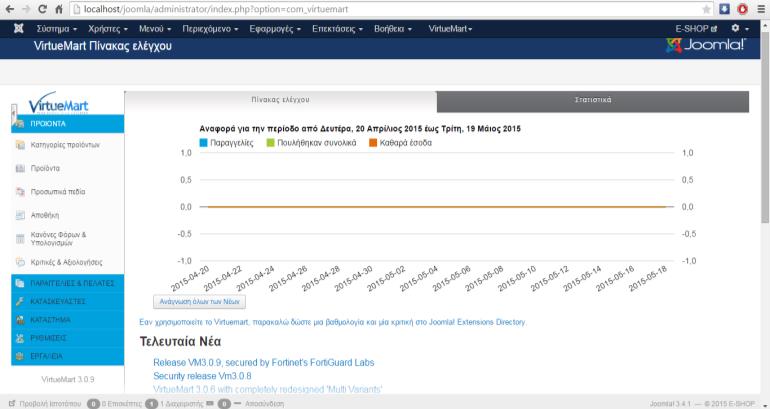Expand ΚΑΤΑΣΤΗΜΑ section
This screenshot has height=409, width=770.
[68, 320]
